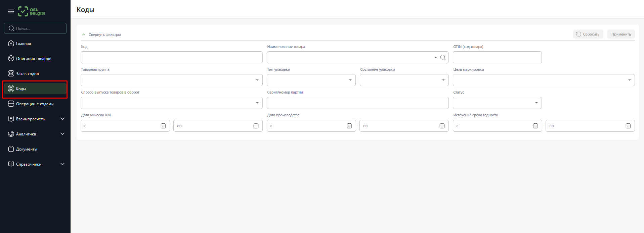
Task: Focus the GTIN (код товара) input field
Action: coord(497,57)
